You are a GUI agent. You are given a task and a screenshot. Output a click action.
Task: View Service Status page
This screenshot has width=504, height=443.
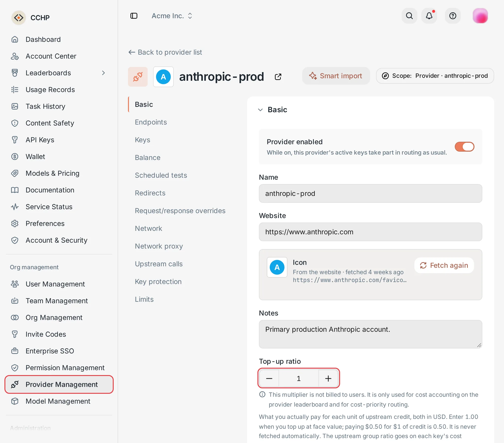59,207
